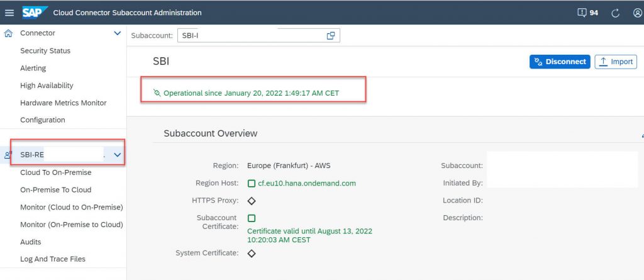Click the Disconnect button

coord(560,62)
